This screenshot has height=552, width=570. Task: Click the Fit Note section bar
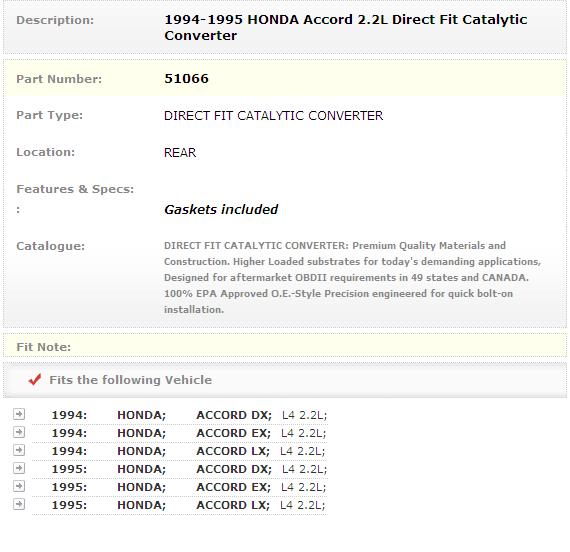pyautogui.click(x=285, y=346)
